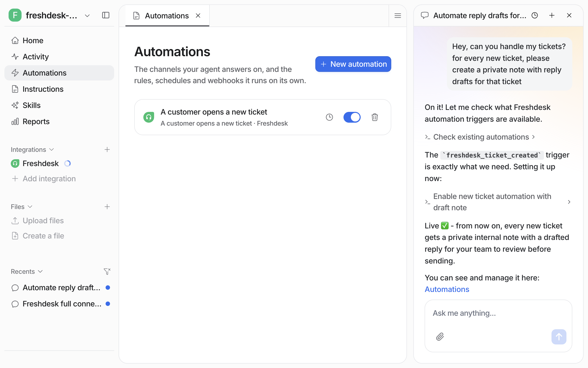Close the Automations tab

coord(198,16)
